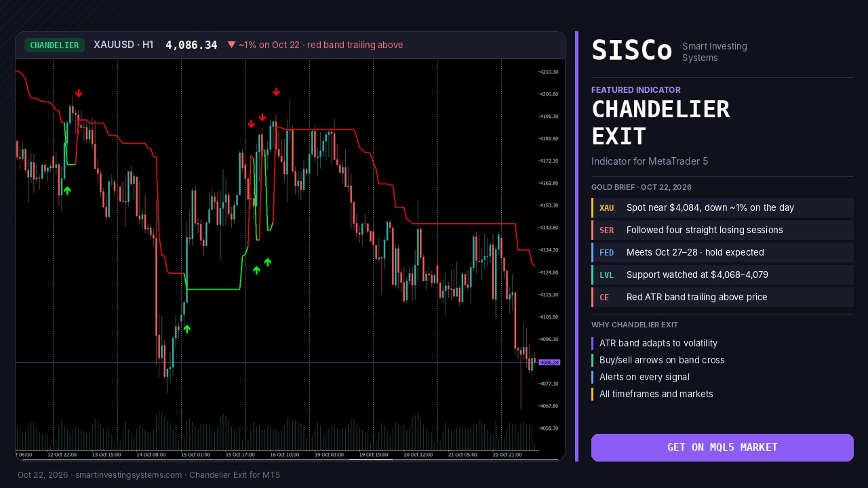Click the 'GOLD BRIEF · OCT 22, 2026' heading
Viewport: 868px width, 488px height.
click(642, 187)
